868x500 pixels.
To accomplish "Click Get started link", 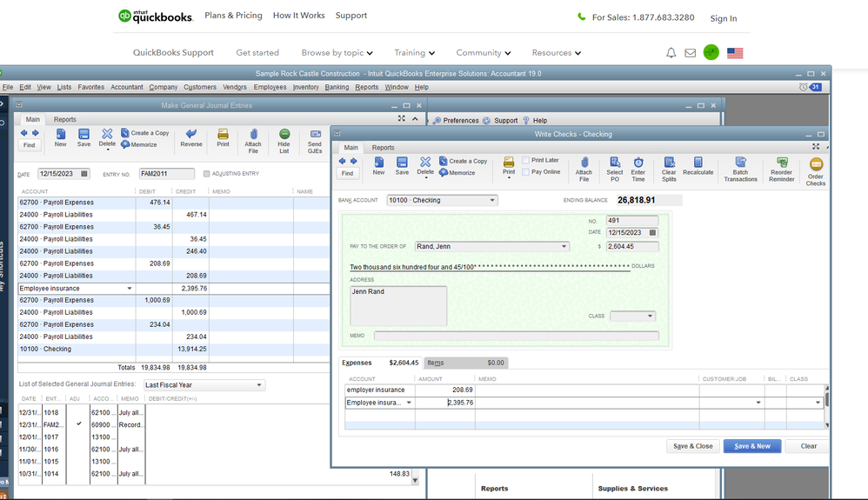I will [x=257, y=53].
